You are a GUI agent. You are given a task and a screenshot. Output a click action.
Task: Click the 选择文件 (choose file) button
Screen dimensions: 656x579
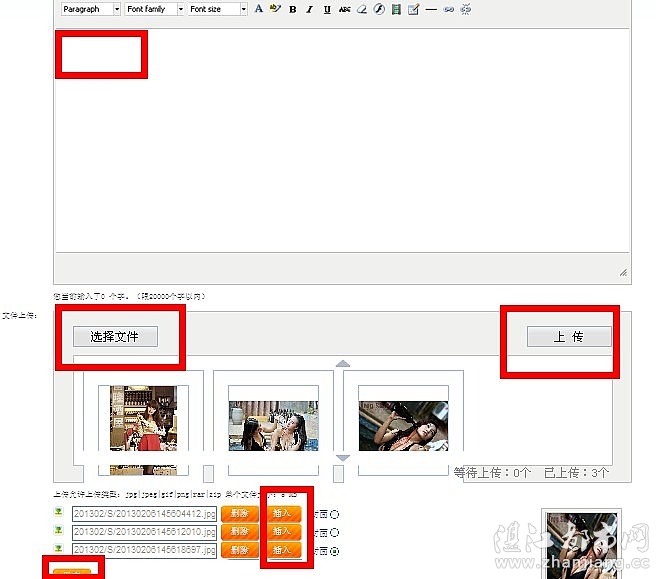(115, 337)
